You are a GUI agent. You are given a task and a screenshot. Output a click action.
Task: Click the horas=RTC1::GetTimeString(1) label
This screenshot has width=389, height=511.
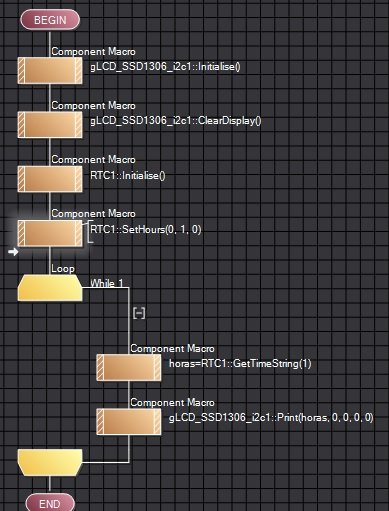pyautogui.click(x=240, y=363)
